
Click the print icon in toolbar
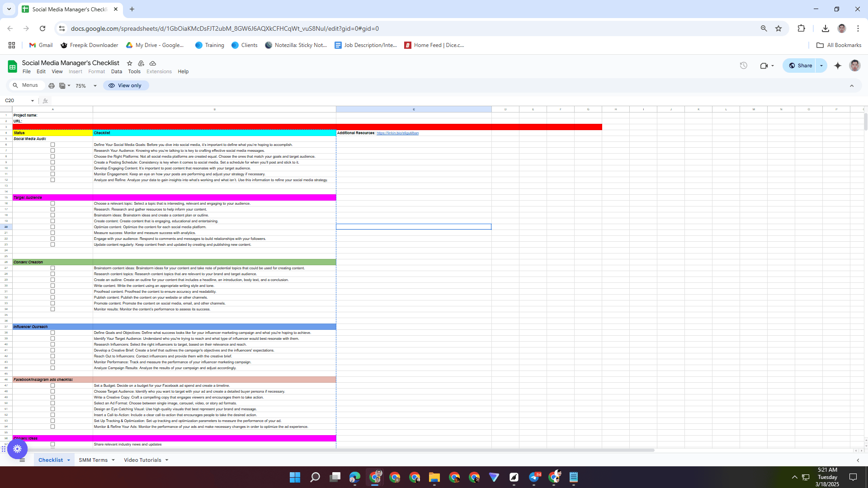coord(52,86)
